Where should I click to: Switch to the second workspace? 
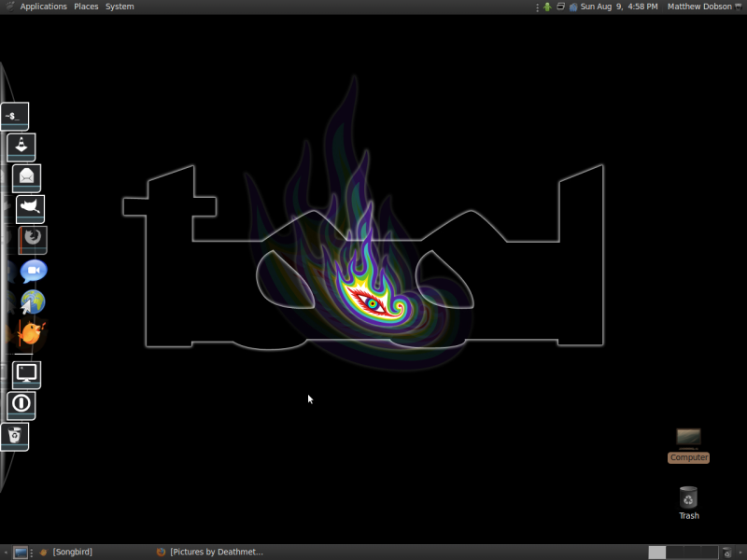[x=674, y=553]
